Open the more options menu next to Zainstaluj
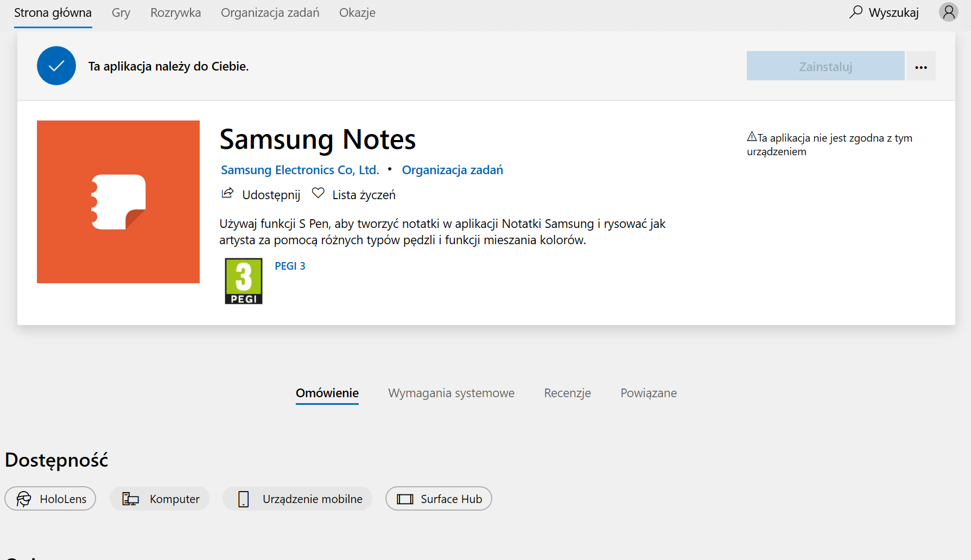The image size is (971, 560). tap(921, 66)
